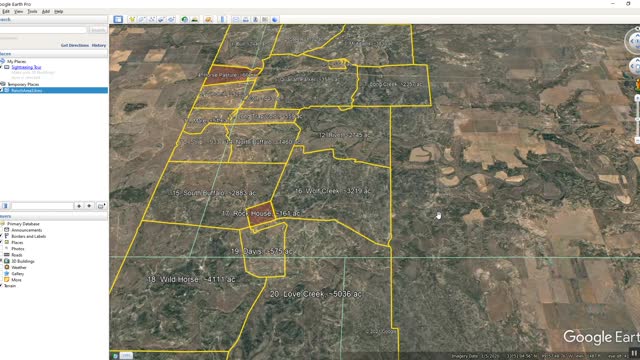Select the Announcements layer row
640x360 pixels.
point(27,230)
